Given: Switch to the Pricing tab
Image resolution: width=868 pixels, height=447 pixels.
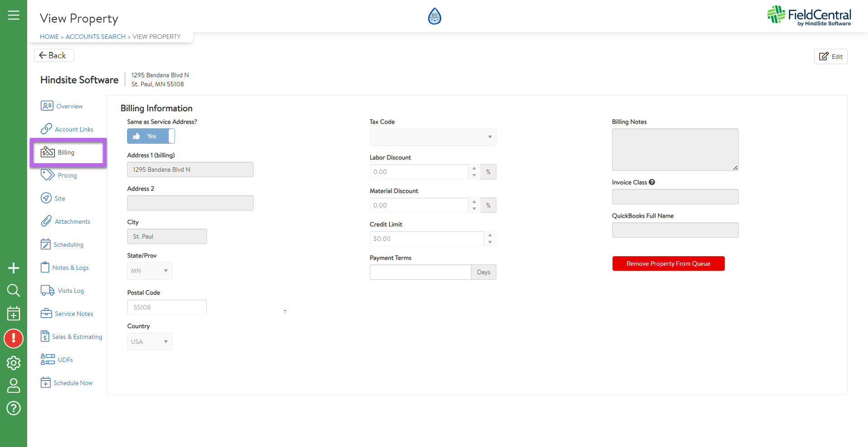Looking at the screenshot, I should (x=67, y=175).
